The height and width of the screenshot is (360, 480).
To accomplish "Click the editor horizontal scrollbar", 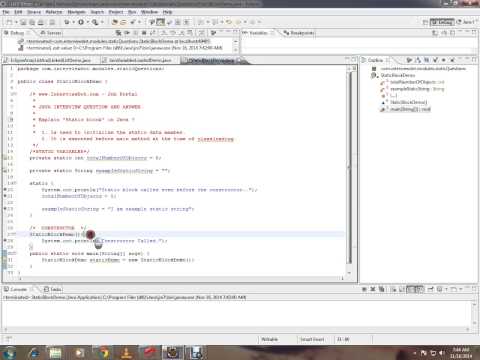I will point(180,278).
